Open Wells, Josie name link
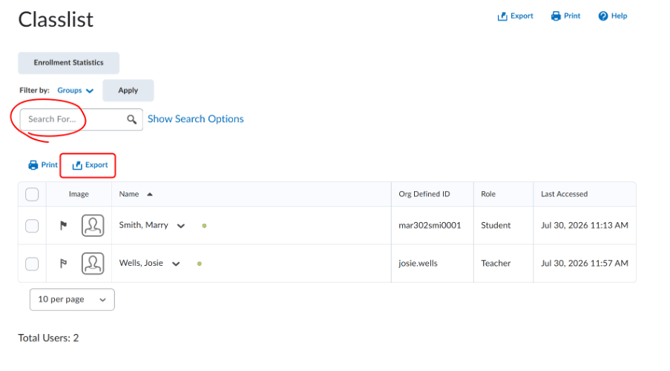Viewport: 670px width, 371px height. 141,263
